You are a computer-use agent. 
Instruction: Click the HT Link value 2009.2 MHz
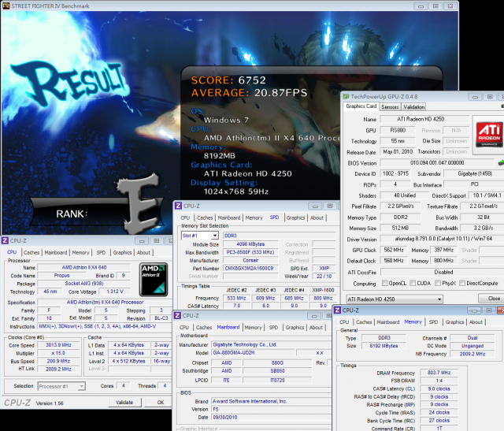click(58, 369)
